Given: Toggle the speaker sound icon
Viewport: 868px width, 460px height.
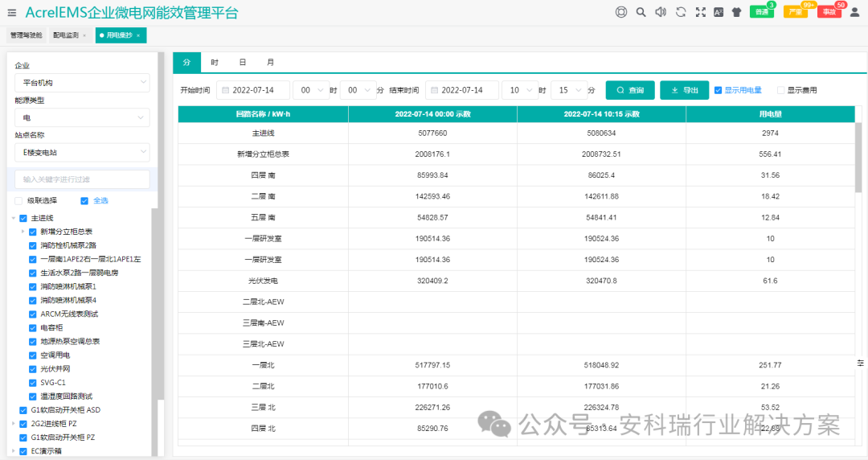Looking at the screenshot, I should pyautogui.click(x=661, y=12).
